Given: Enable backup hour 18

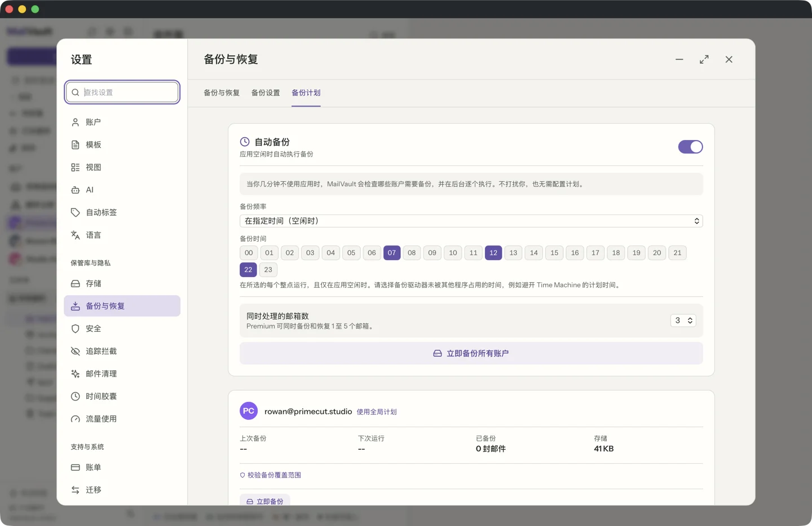Looking at the screenshot, I should coord(616,253).
